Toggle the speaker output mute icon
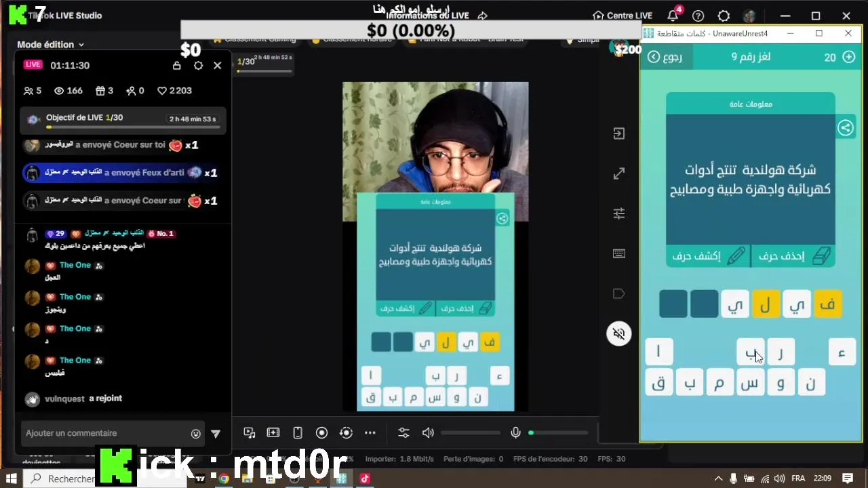868x488 pixels. [428, 433]
